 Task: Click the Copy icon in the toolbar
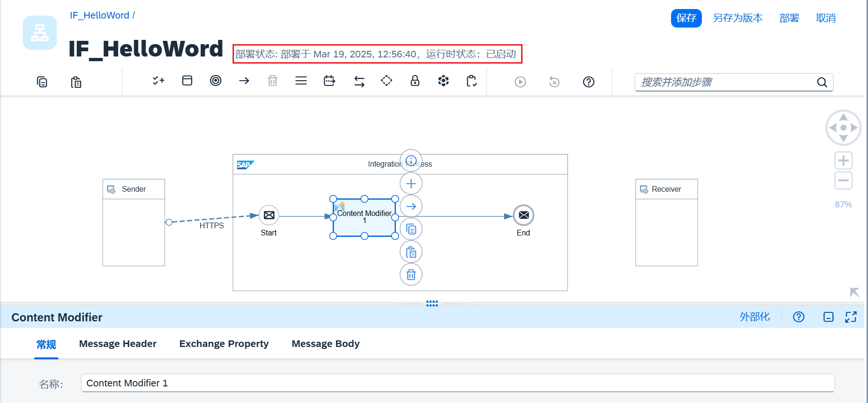42,82
